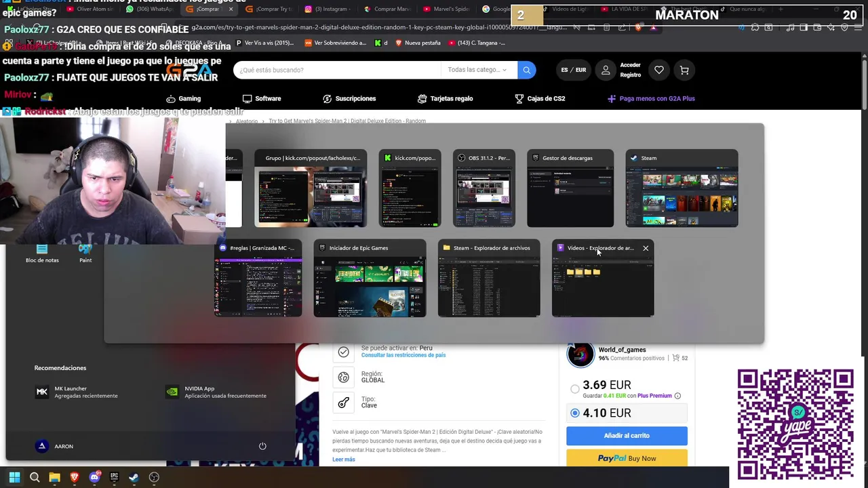Click the Windows Start button

[14, 477]
